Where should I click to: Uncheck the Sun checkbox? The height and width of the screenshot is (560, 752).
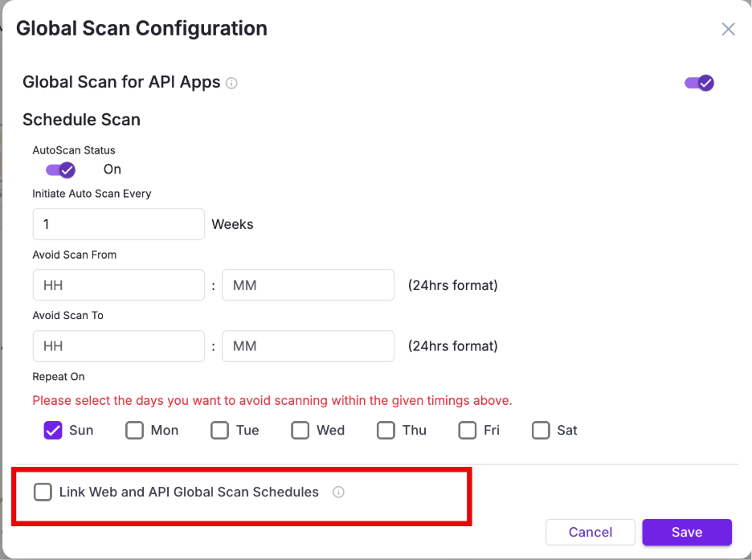click(x=53, y=431)
